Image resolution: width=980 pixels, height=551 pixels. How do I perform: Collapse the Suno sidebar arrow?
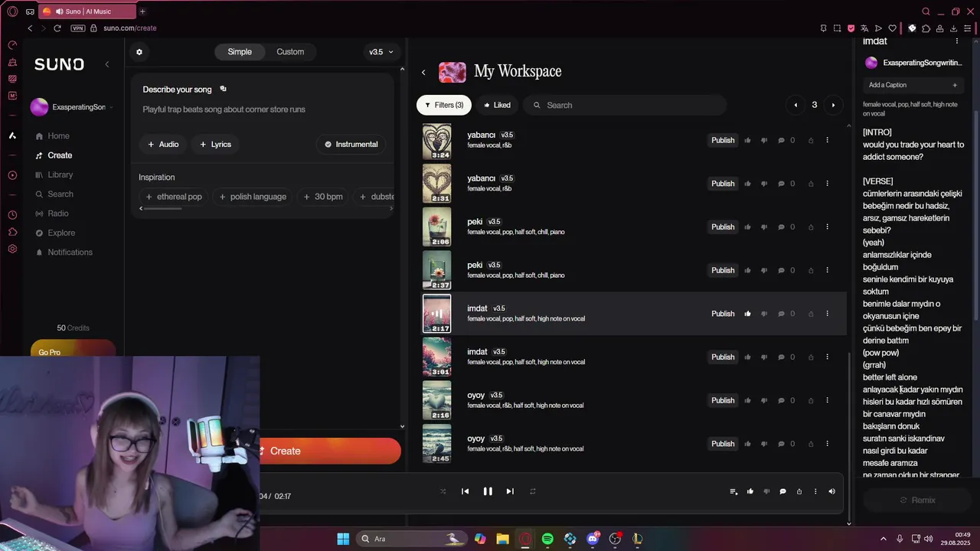[x=107, y=64]
